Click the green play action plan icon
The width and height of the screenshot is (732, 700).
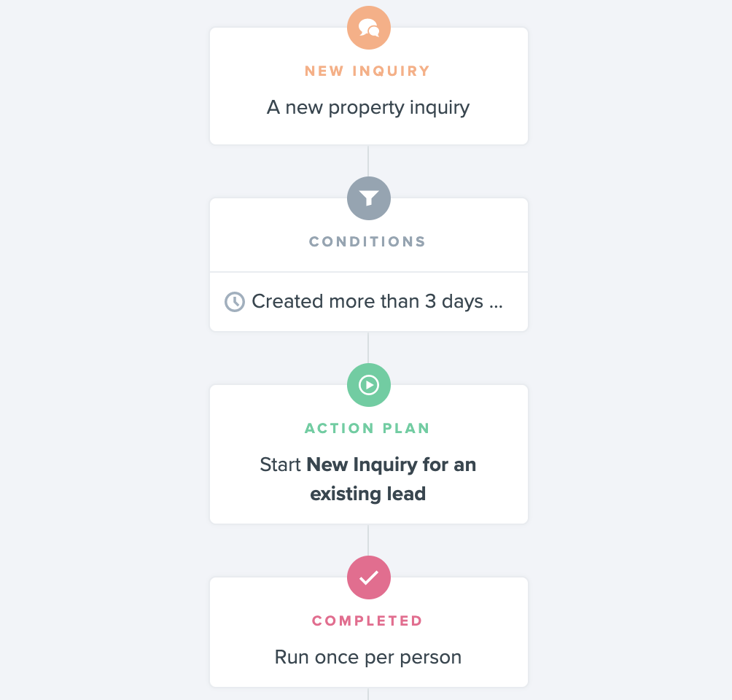click(x=369, y=385)
